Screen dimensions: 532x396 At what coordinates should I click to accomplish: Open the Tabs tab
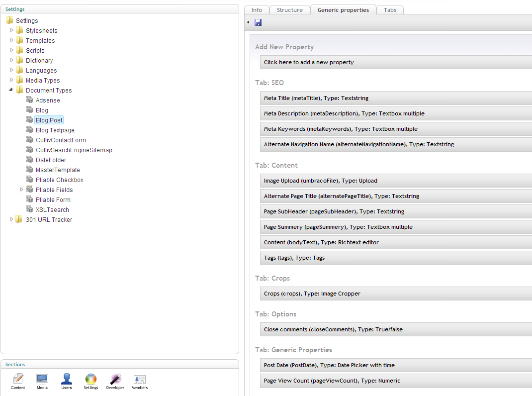tap(390, 10)
